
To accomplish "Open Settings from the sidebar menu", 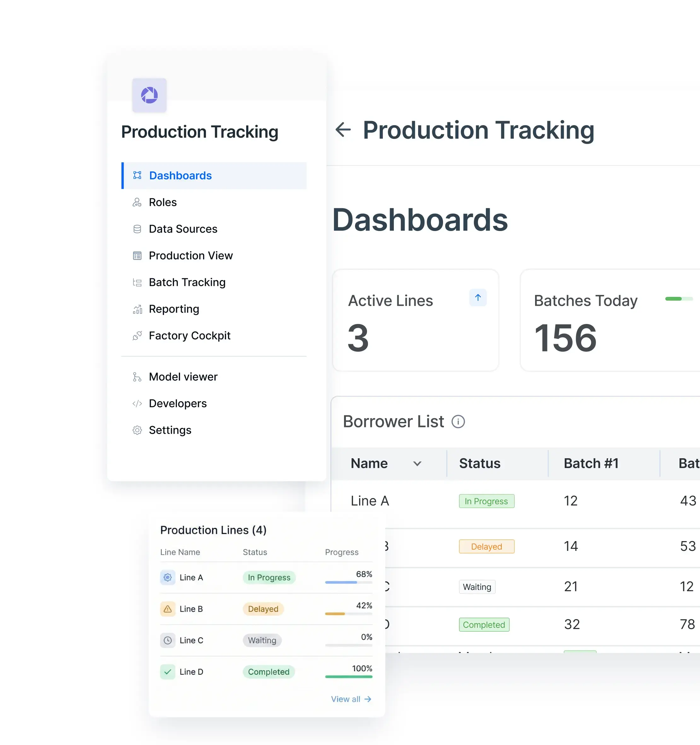I will (170, 430).
